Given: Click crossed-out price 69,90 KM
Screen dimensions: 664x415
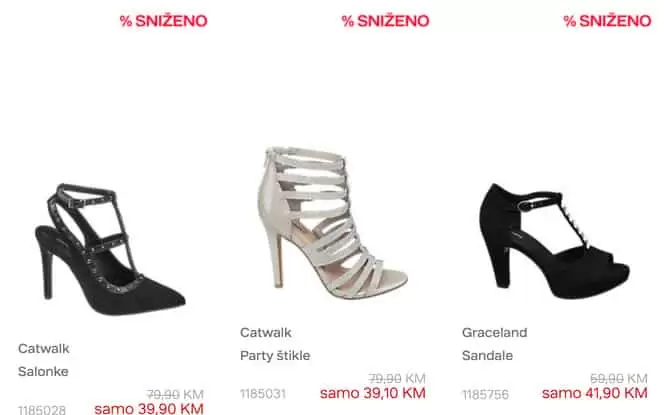Looking at the screenshot, I should click(619, 378).
